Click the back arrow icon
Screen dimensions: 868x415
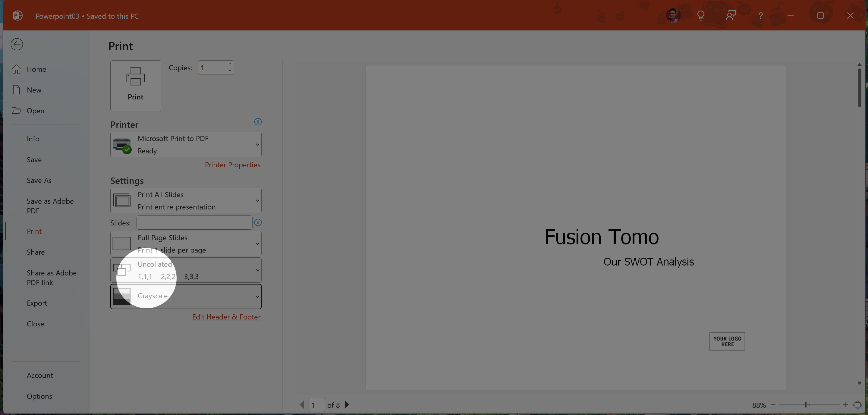17,44
